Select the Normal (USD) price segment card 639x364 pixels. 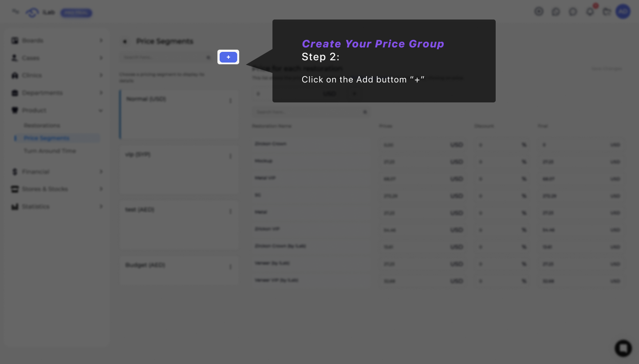click(179, 115)
